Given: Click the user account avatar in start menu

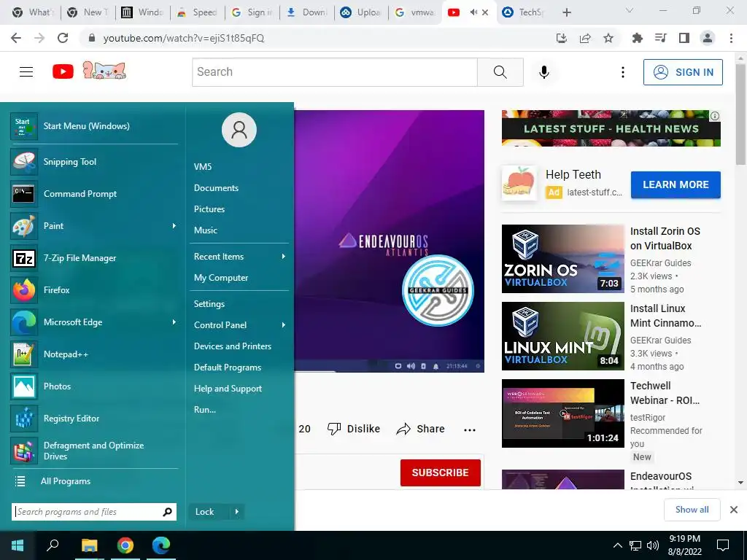Looking at the screenshot, I should 239,130.
